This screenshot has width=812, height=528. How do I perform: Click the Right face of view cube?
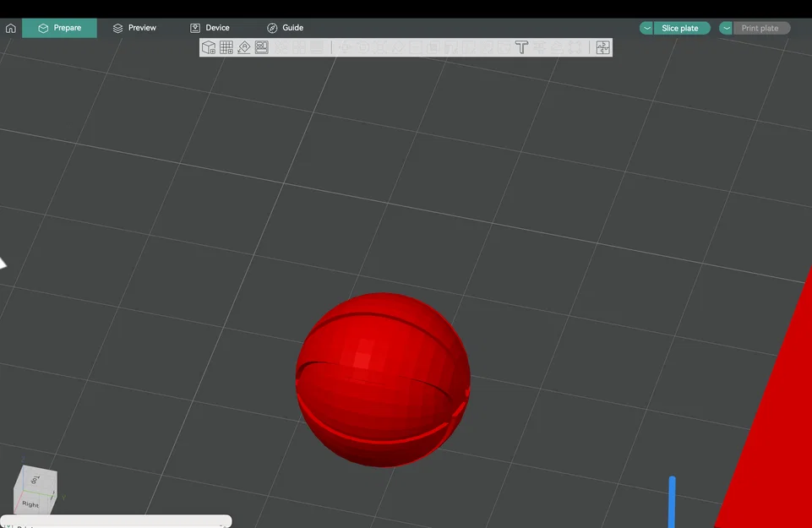[32, 502]
